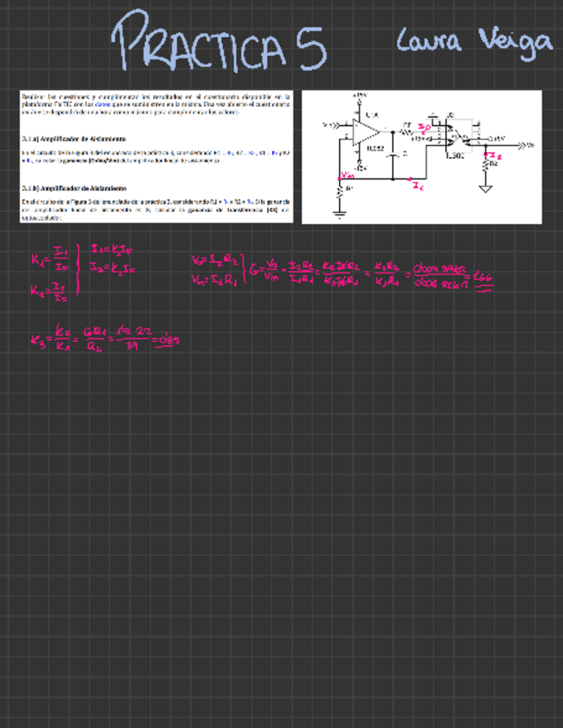563x728 pixels.
Task: Click the Vo = I2R2 expression
Action: pos(216,257)
